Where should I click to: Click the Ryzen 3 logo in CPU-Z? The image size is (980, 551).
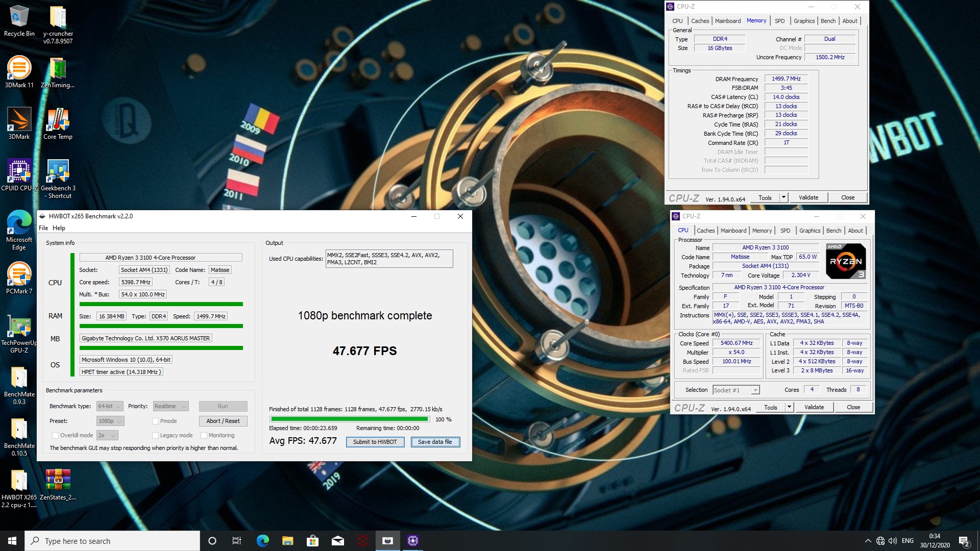845,261
